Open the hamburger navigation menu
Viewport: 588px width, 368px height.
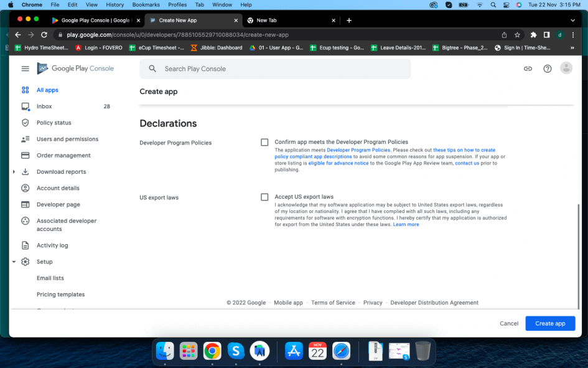click(x=25, y=68)
